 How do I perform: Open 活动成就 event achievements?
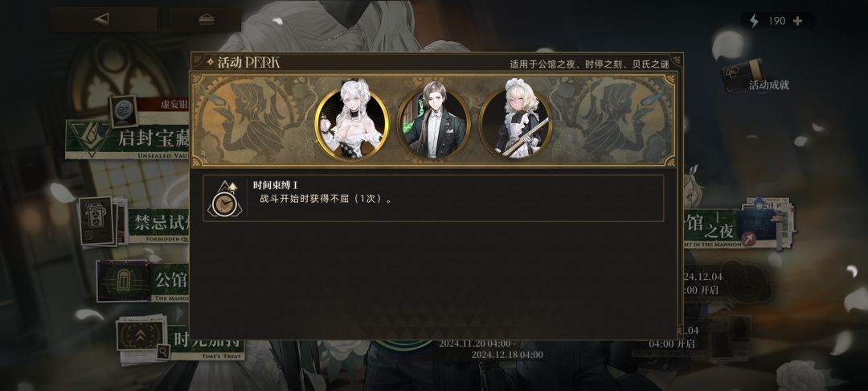tap(769, 85)
